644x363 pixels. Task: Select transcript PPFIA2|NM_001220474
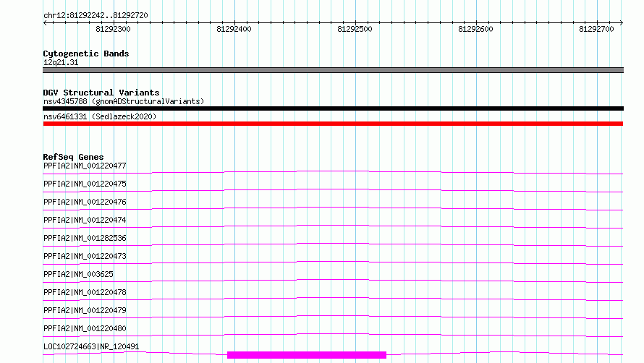tap(85, 220)
